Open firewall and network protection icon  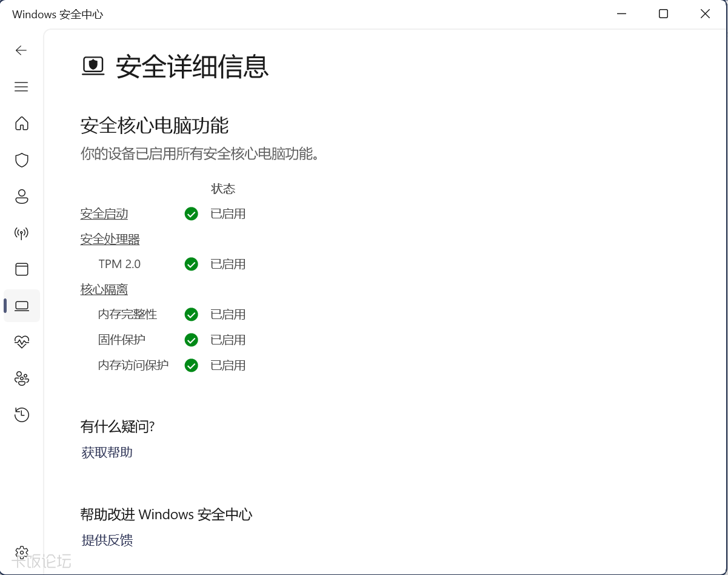(21, 233)
